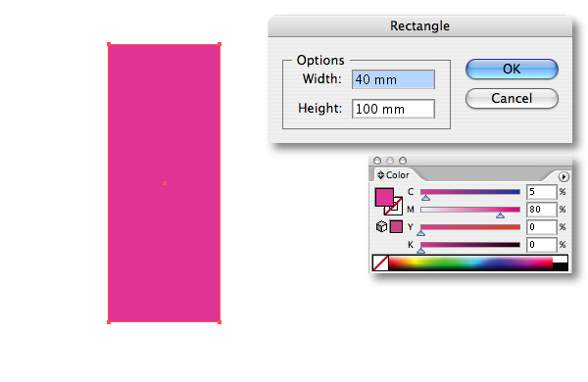Select the magenta Fill swatch
588x382 pixels.
pos(384,197)
